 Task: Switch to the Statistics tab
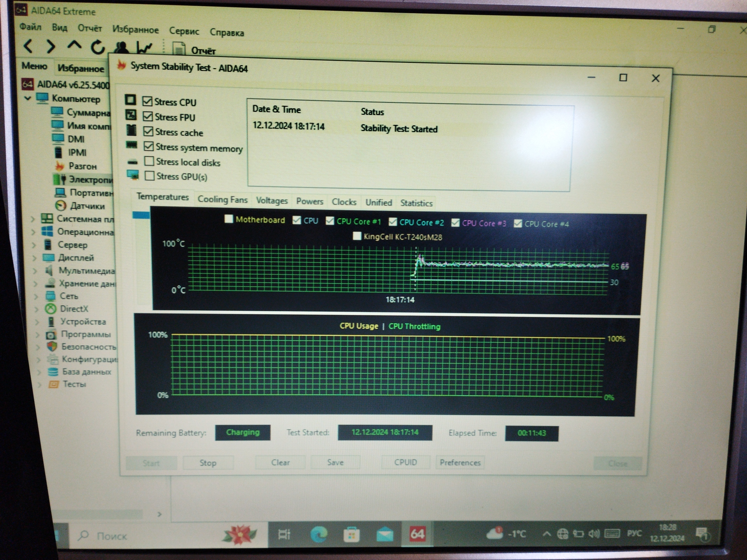coord(416,203)
